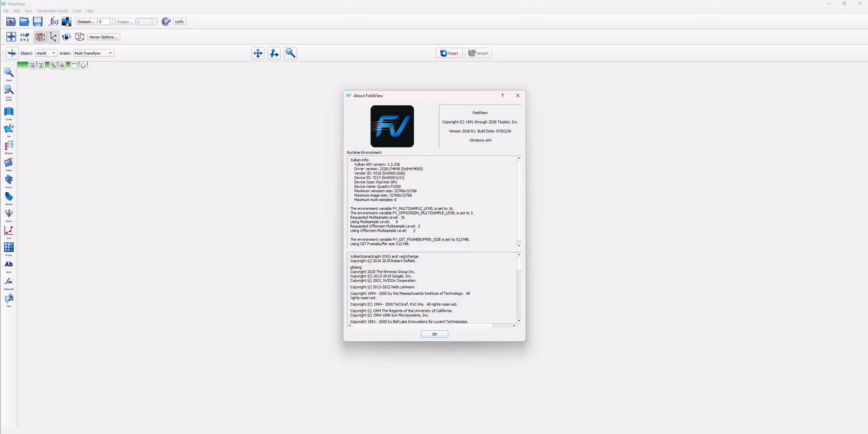The height and width of the screenshot is (434, 868).
Task: Click the Region... button
Action: (x=125, y=22)
